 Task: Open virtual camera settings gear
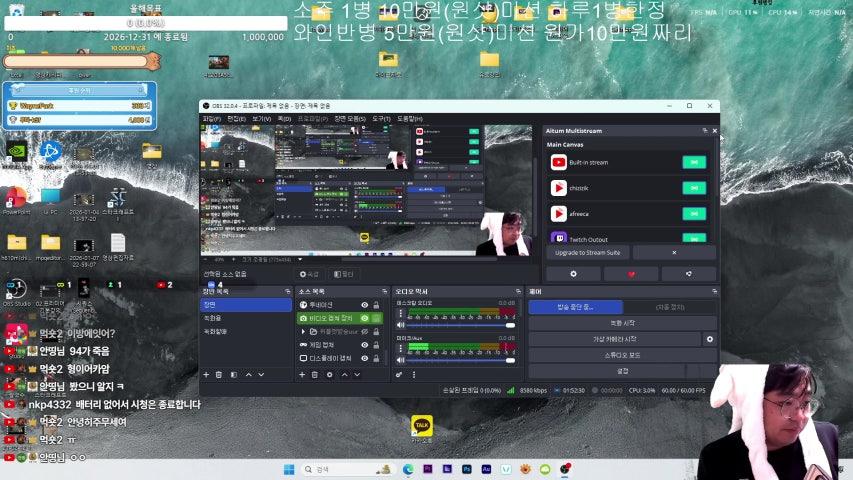[710, 339]
